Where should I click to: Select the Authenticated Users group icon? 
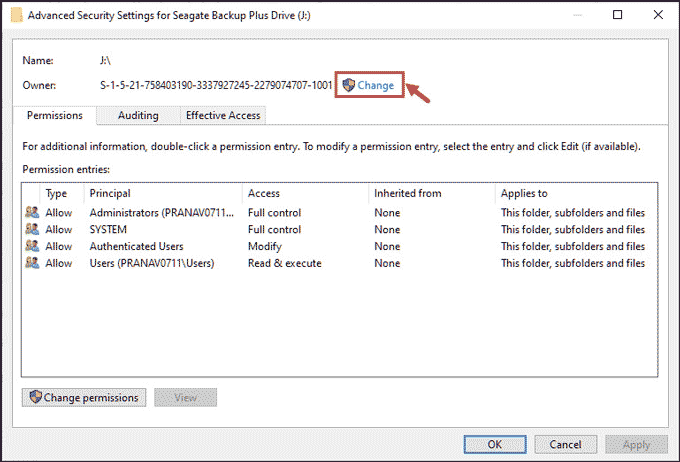[x=32, y=246]
